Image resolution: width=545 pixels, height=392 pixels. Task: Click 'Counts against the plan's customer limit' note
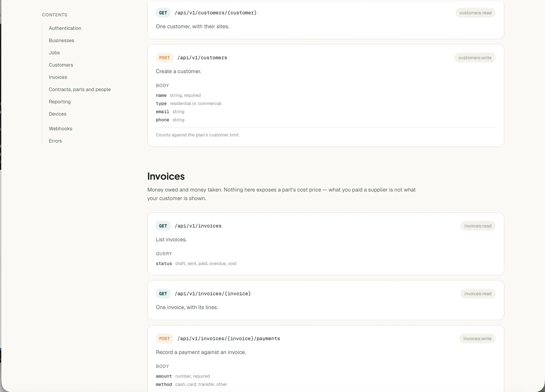(198, 135)
